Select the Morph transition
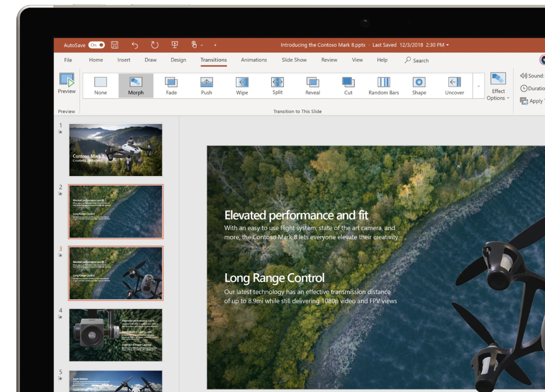The height and width of the screenshot is (392, 545). pyautogui.click(x=135, y=85)
